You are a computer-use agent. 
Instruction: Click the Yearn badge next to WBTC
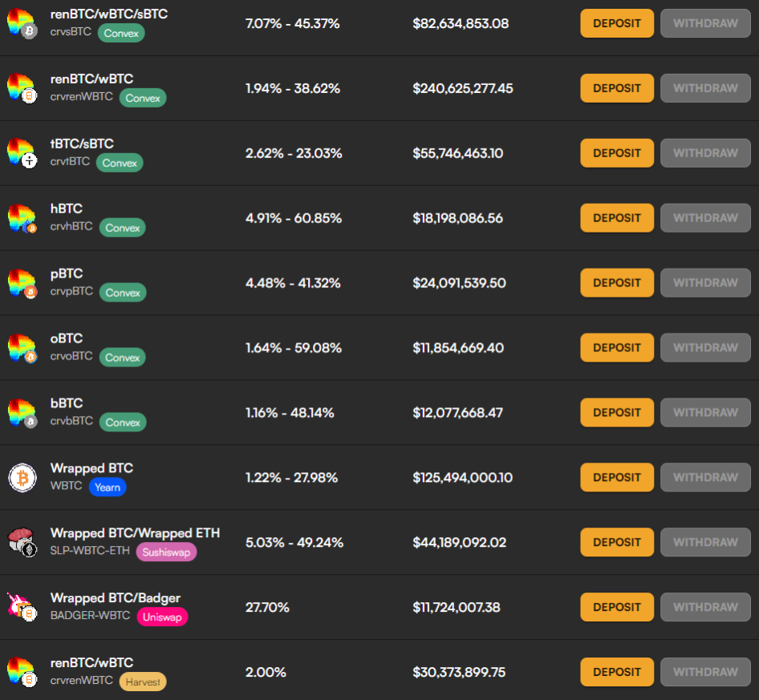(108, 487)
